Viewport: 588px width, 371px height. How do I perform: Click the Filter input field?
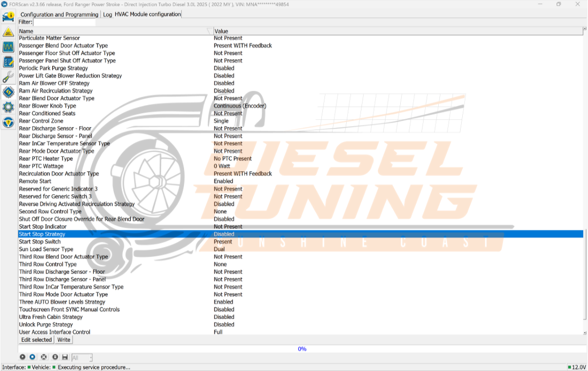tap(64, 22)
